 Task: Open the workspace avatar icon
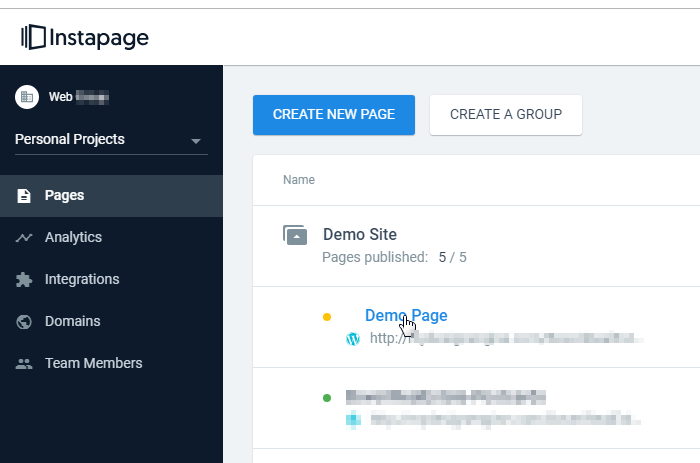tap(27, 97)
